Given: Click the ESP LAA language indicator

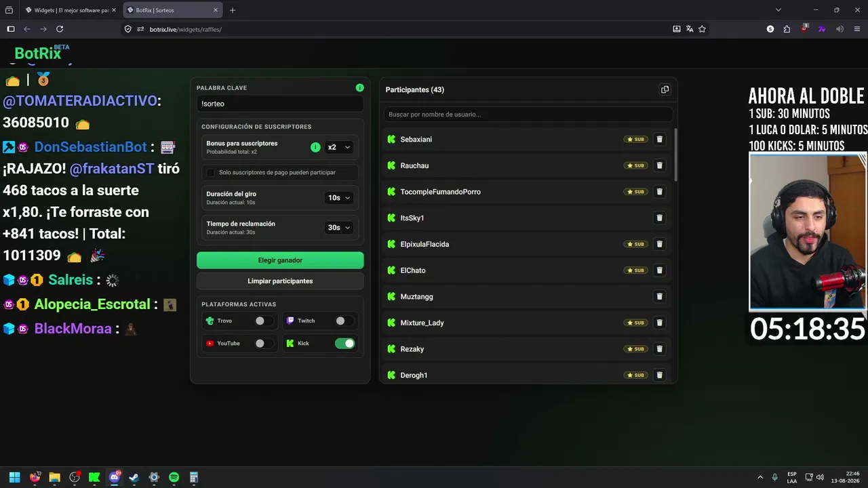Looking at the screenshot, I should (792, 477).
